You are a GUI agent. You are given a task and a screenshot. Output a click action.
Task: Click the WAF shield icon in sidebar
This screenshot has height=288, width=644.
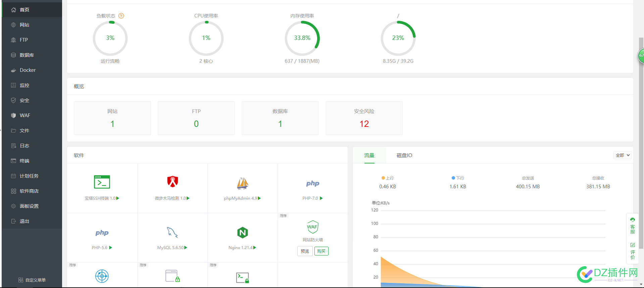pos(13,115)
